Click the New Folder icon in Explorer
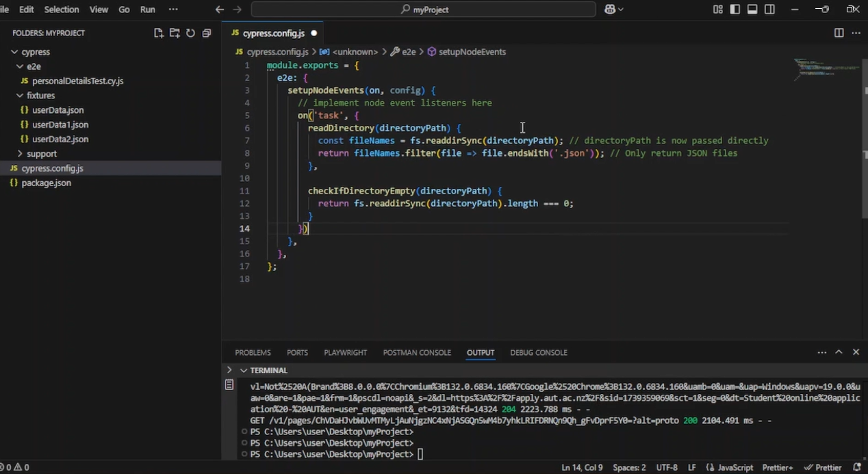This screenshot has height=474, width=868. 175,33
